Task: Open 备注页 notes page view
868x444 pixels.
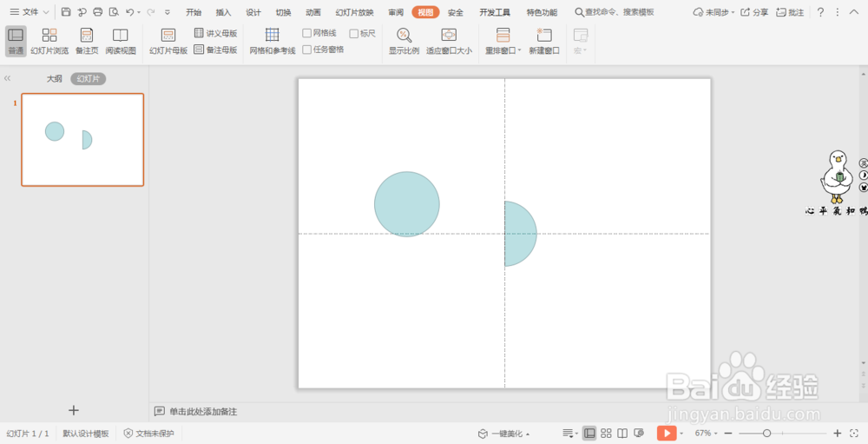Action: (x=87, y=42)
